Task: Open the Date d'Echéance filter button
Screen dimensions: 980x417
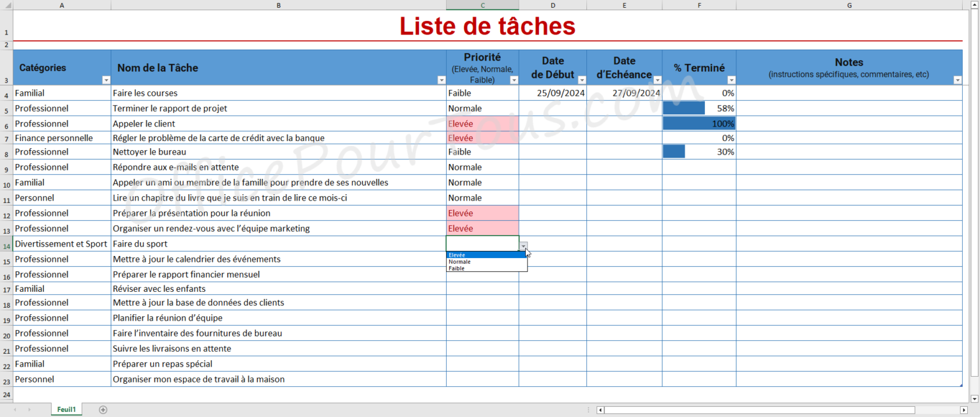Action: coord(657,80)
